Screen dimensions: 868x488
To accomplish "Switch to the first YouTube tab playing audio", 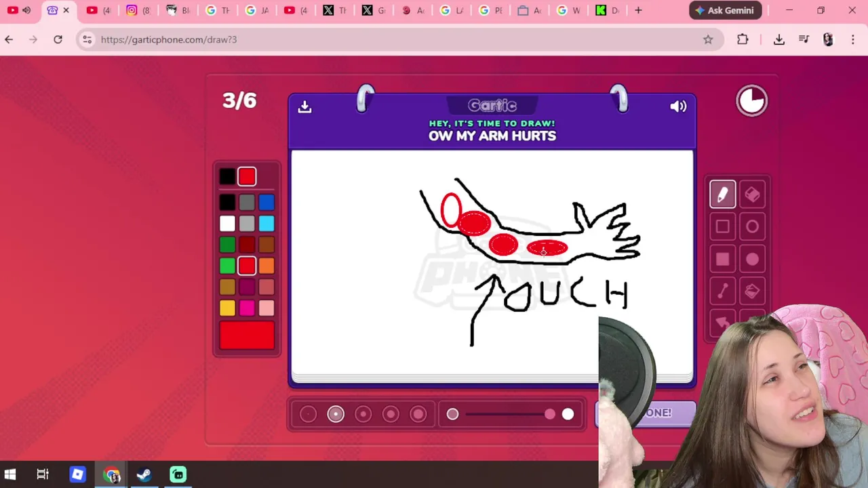I will click(x=19, y=10).
